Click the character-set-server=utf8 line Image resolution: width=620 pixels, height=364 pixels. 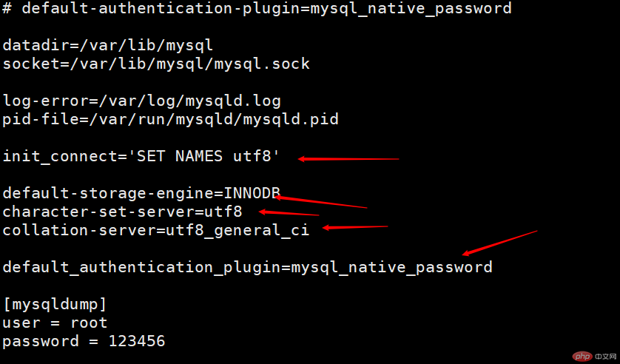(122, 212)
